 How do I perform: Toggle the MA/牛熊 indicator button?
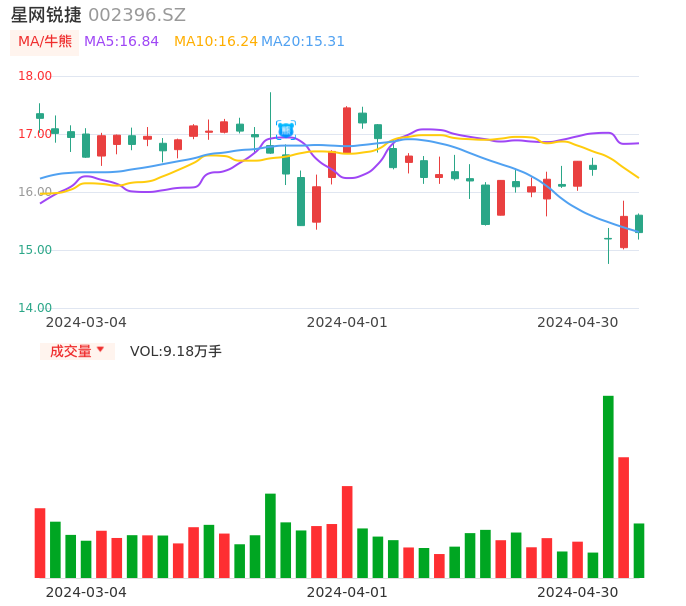[x=44, y=42]
